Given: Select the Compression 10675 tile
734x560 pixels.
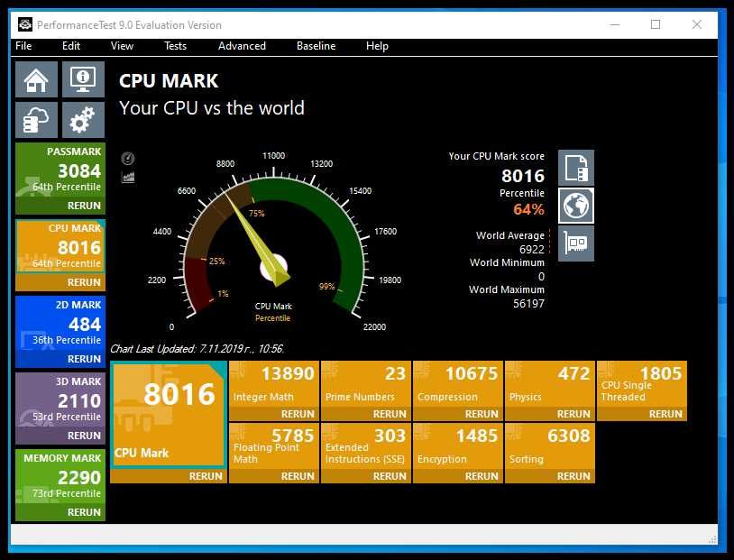Looking at the screenshot, I should point(458,384).
